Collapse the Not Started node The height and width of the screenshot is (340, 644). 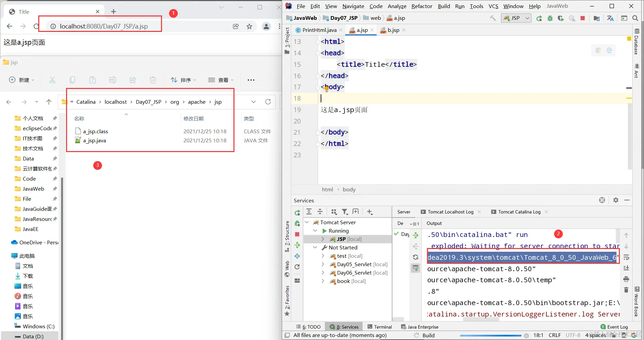[x=315, y=247]
